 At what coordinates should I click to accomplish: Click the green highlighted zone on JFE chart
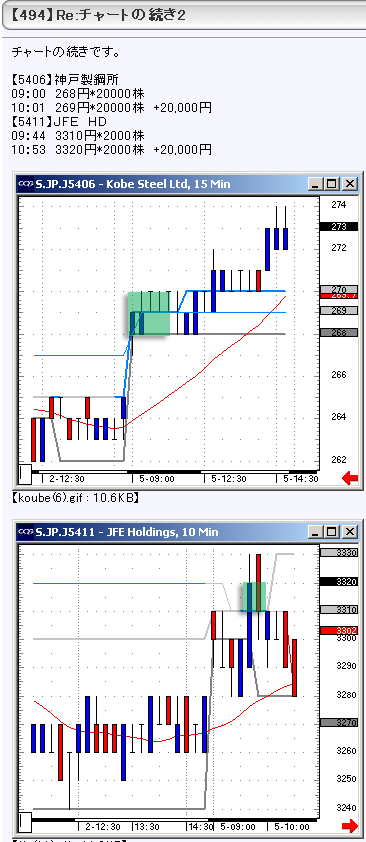click(x=254, y=596)
